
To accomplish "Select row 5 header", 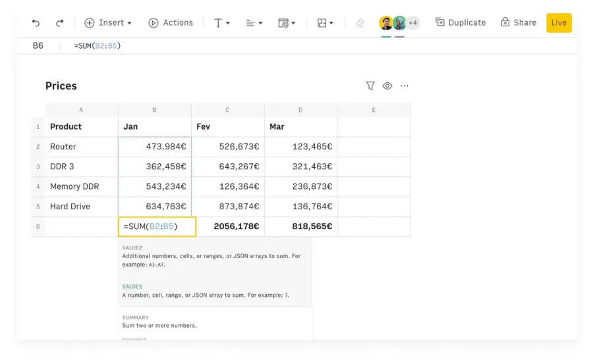I will 38,207.
